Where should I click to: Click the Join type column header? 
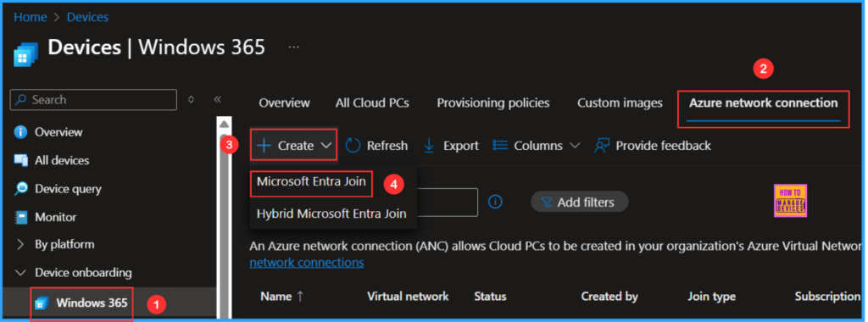[x=711, y=297]
